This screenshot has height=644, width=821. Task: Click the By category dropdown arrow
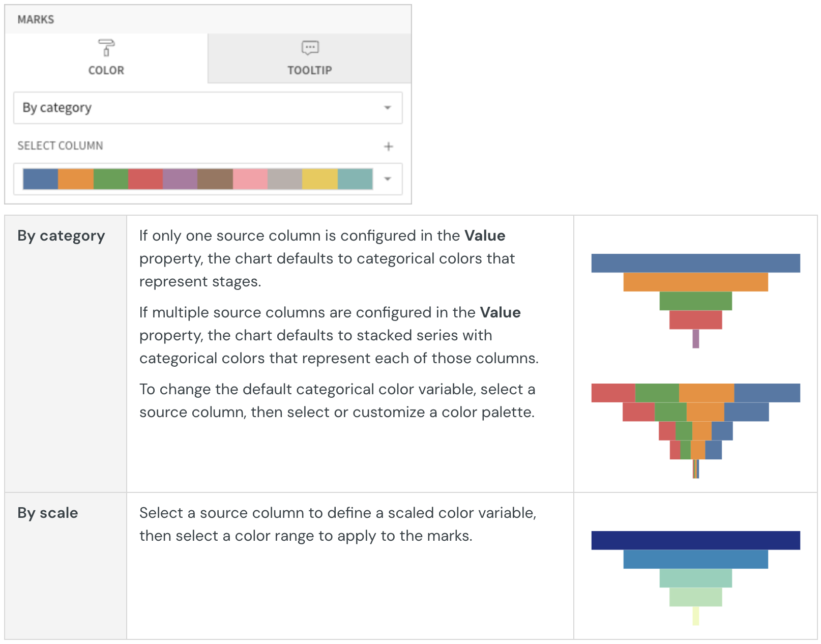[x=388, y=108]
